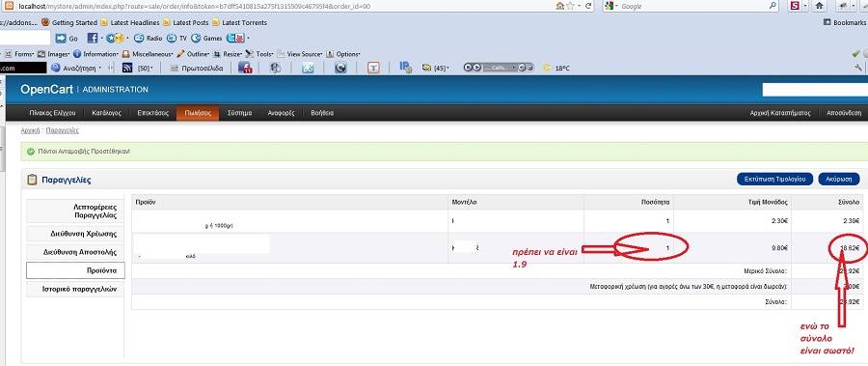Open the Images dropdown in developer toolbar
This screenshot has width=868, height=366.
point(54,54)
